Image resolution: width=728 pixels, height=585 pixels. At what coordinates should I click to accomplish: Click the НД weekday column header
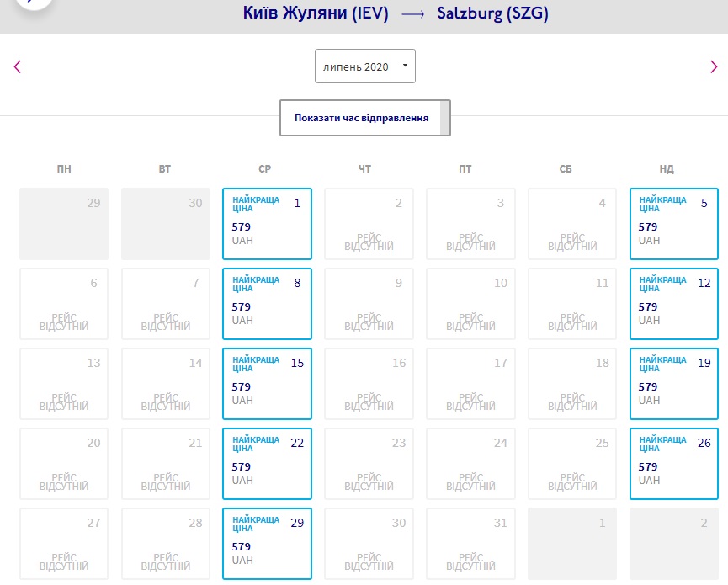pyautogui.click(x=667, y=169)
